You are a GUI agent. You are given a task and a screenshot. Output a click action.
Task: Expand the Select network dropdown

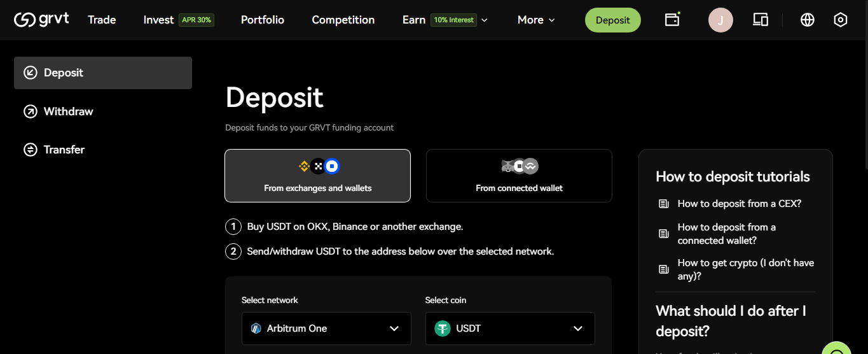[326, 329]
